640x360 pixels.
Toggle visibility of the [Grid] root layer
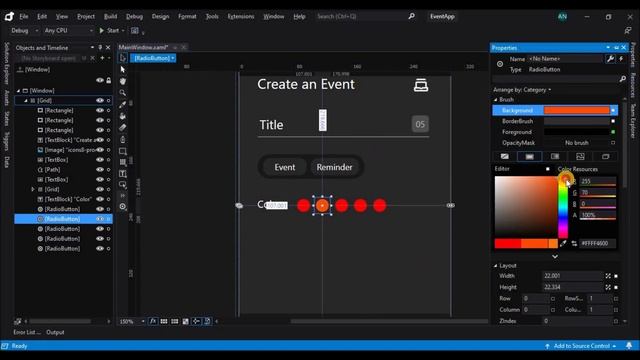point(100,100)
